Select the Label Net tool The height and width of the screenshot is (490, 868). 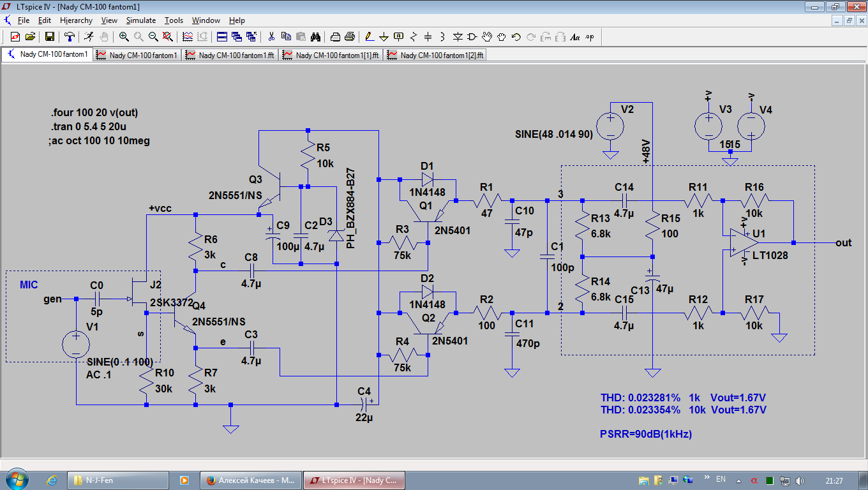(399, 36)
